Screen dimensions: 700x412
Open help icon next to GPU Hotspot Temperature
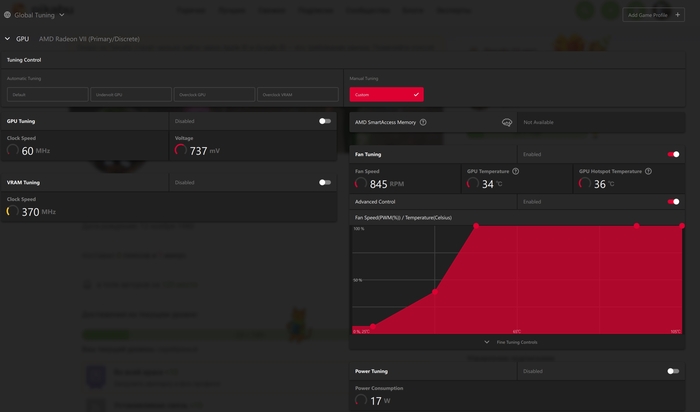[x=648, y=171]
